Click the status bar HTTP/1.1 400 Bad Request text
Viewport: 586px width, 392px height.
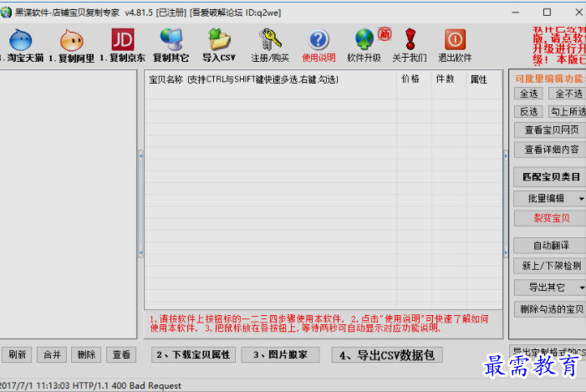[x=127, y=385]
